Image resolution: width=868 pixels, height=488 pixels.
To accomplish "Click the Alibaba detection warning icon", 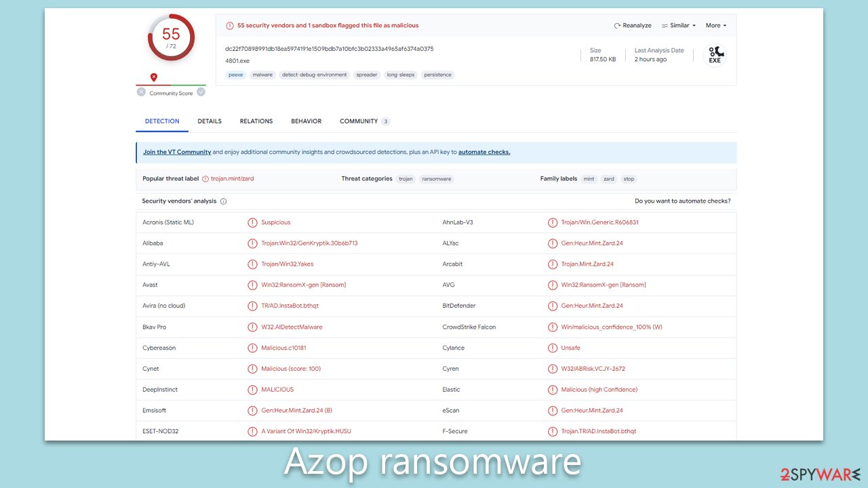I will (x=252, y=243).
